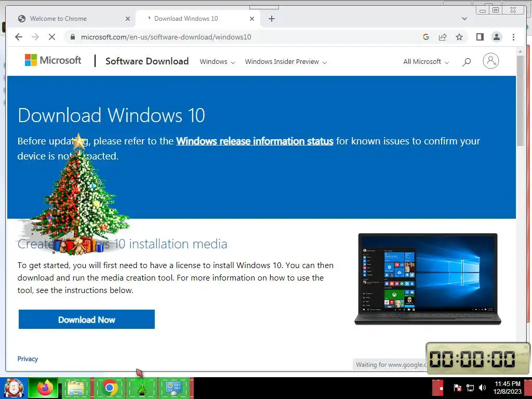The width and height of the screenshot is (532, 399).
Task: Open a new tab with the plus button
Action: 271,19
